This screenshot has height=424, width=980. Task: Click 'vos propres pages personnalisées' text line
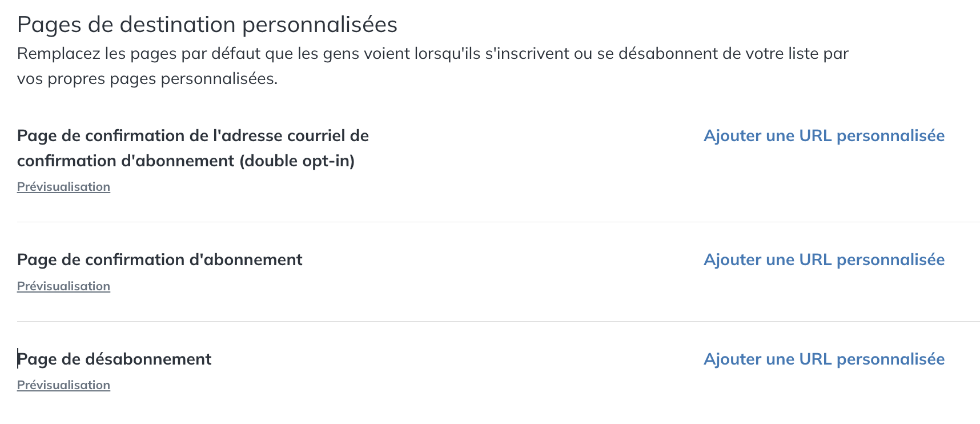(x=147, y=79)
